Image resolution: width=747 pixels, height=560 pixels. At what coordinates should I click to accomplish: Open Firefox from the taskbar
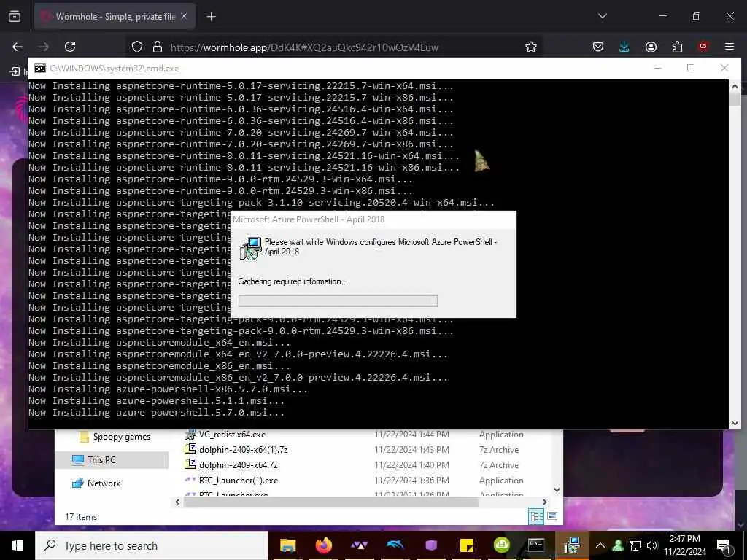click(323, 545)
